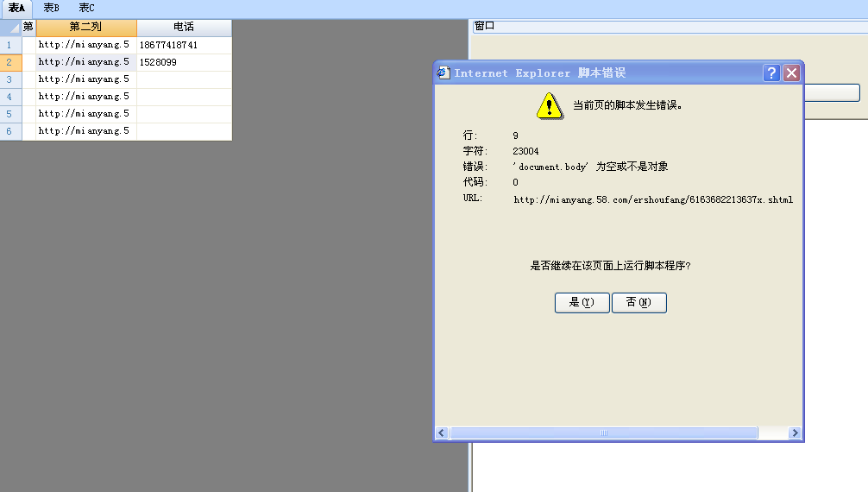Screen dimensions: 868x492
Task: Select the 第二列 column header
Action: click(x=85, y=27)
